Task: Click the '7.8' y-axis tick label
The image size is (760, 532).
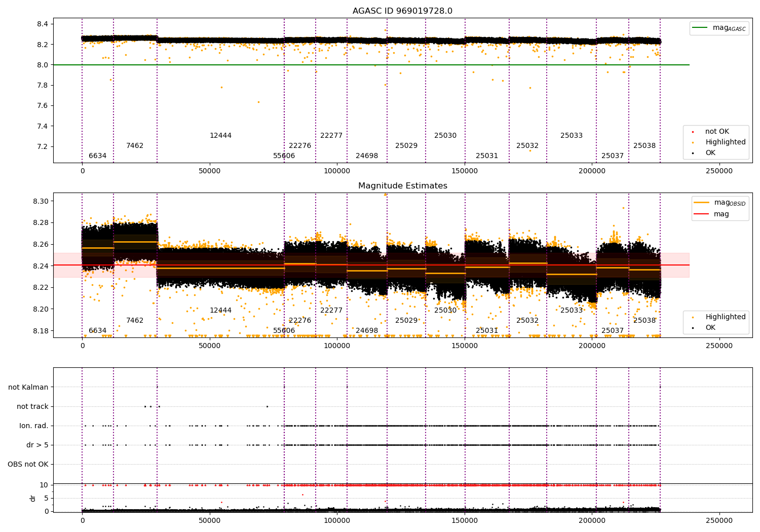Action: (x=43, y=86)
